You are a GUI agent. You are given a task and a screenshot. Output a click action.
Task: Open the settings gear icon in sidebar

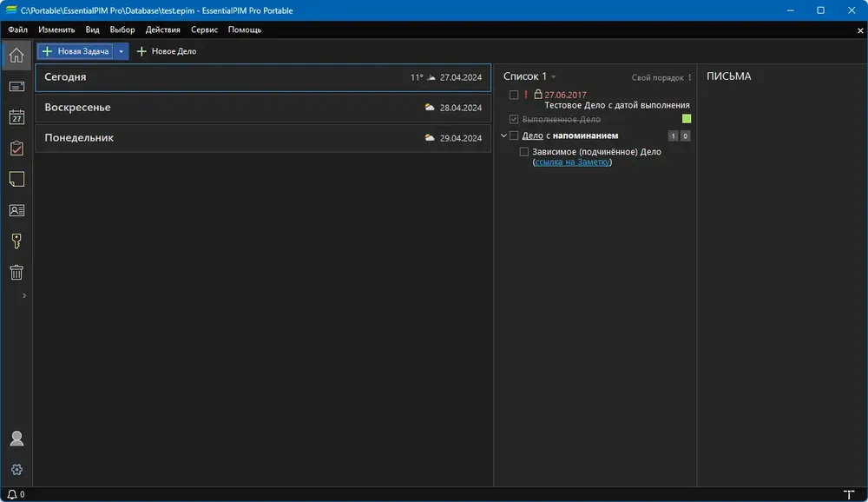click(x=16, y=469)
